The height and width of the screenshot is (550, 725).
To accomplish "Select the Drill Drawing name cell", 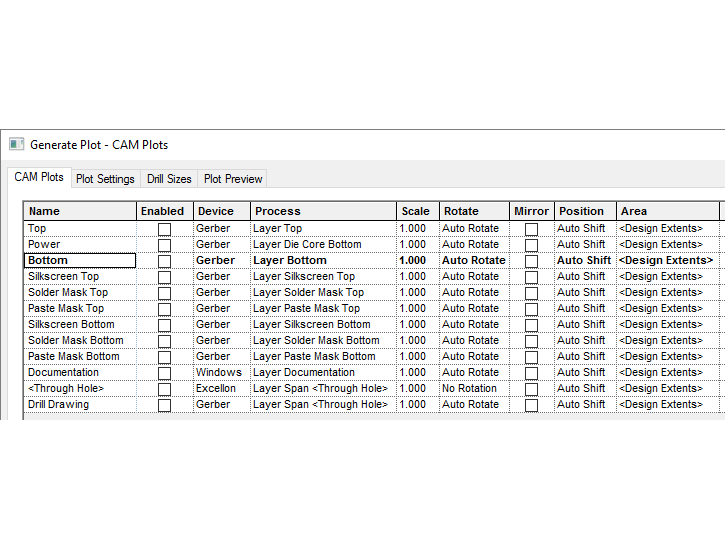I will click(80, 404).
